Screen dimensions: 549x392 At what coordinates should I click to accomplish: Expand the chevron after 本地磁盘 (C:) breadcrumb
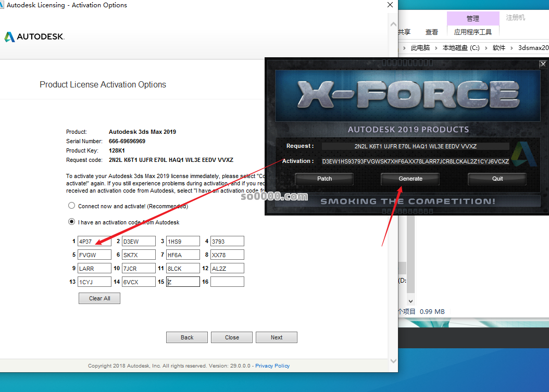coord(486,48)
